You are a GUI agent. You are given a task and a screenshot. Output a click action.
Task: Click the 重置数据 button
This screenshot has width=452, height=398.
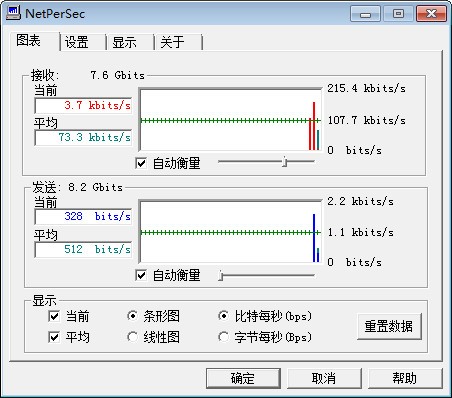[389, 326]
